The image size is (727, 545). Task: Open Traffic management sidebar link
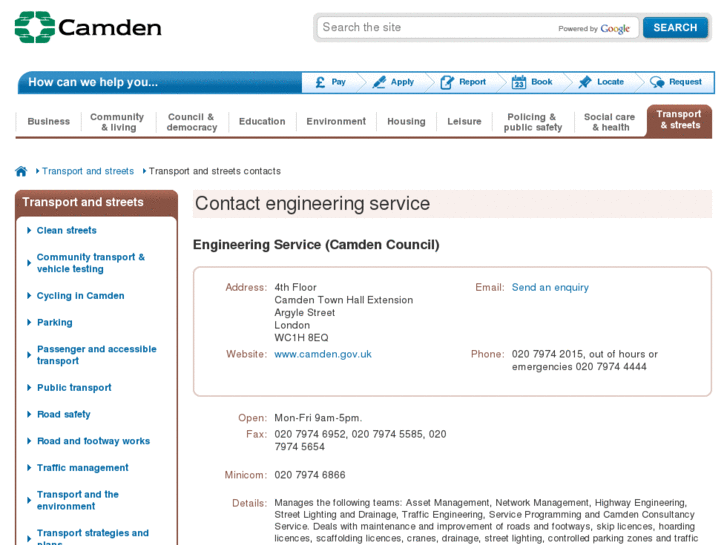click(x=83, y=468)
